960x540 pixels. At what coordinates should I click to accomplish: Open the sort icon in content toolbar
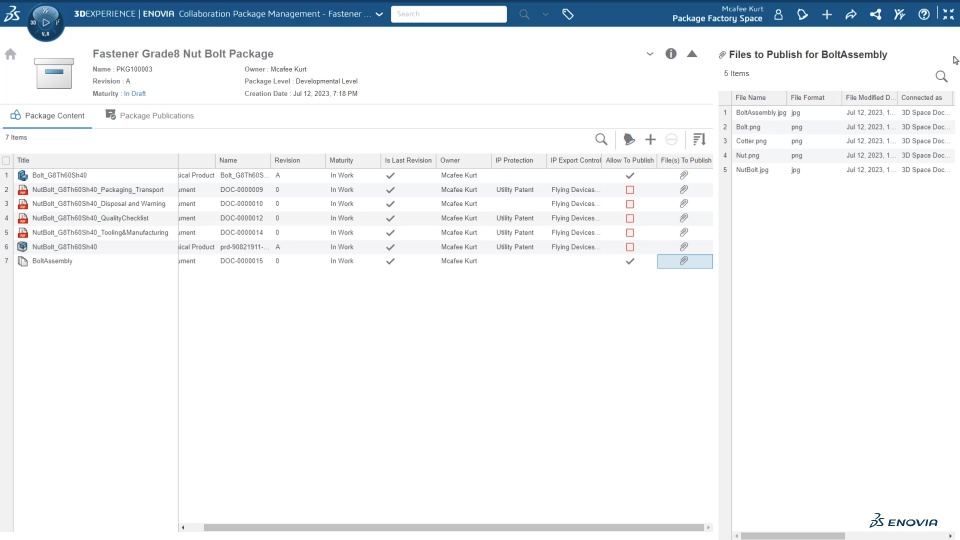[699, 140]
